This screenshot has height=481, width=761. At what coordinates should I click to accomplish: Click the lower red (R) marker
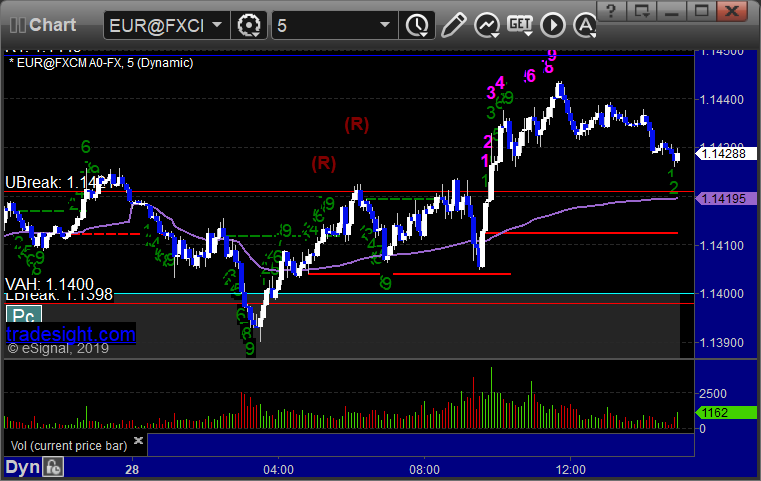tap(324, 164)
